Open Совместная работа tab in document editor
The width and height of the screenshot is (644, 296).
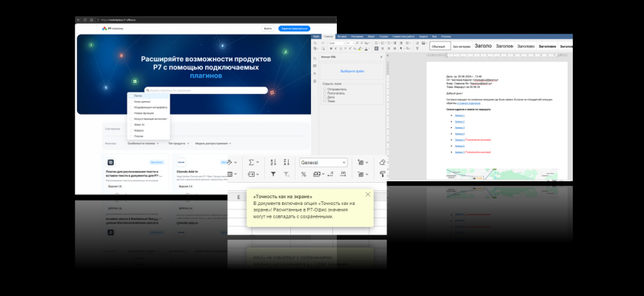pos(403,36)
